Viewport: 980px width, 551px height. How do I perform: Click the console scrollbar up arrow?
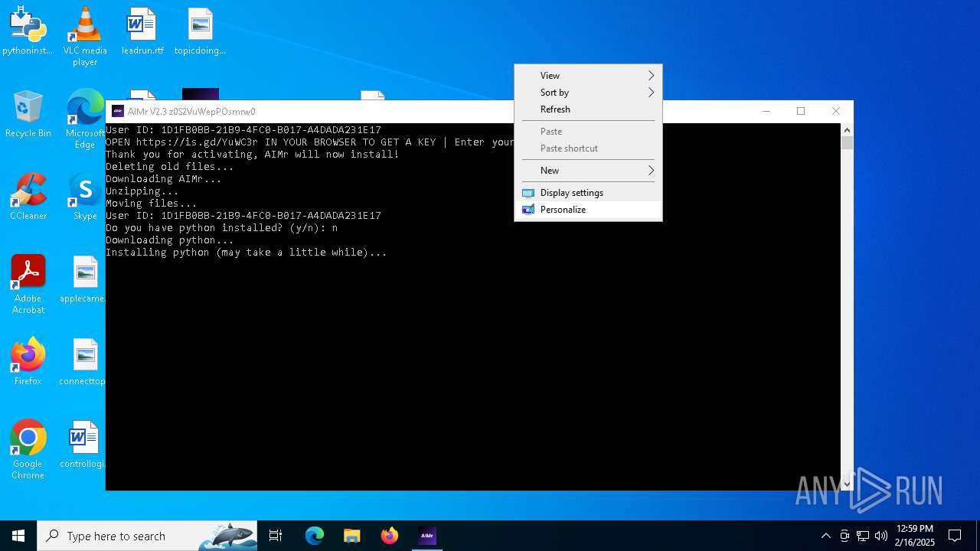[847, 130]
